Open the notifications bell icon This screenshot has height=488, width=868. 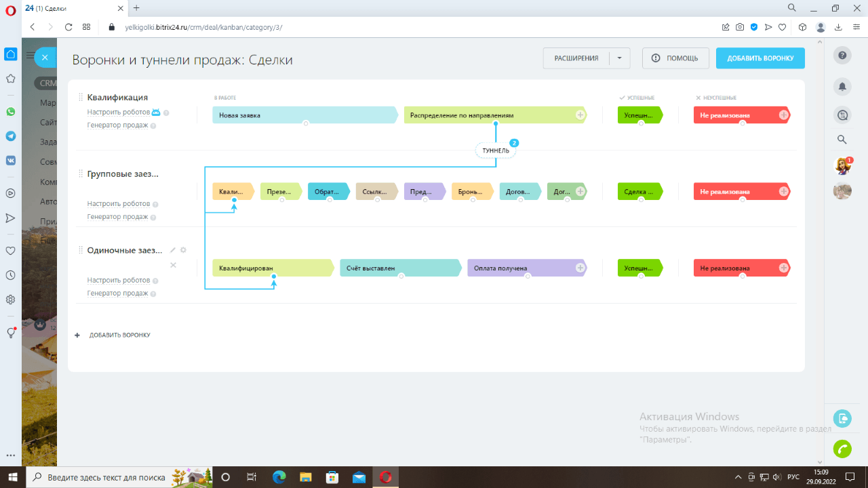tap(842, 86)
